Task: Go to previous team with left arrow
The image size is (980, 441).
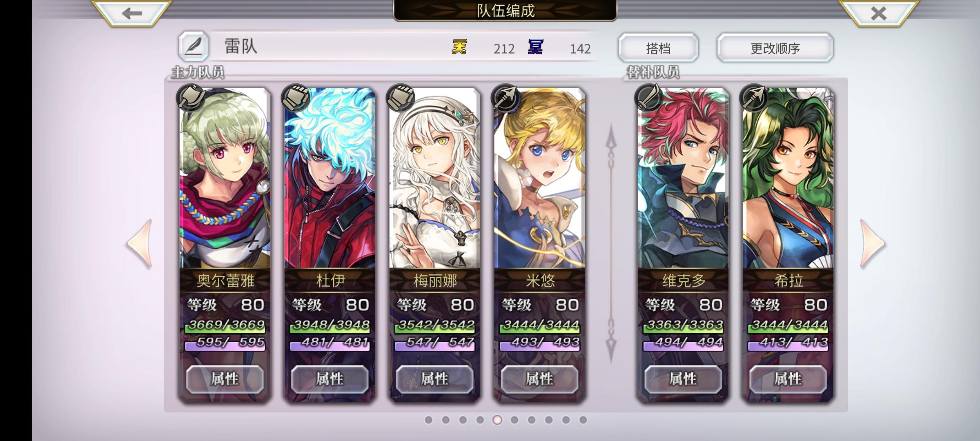Action: coord(140,244)
